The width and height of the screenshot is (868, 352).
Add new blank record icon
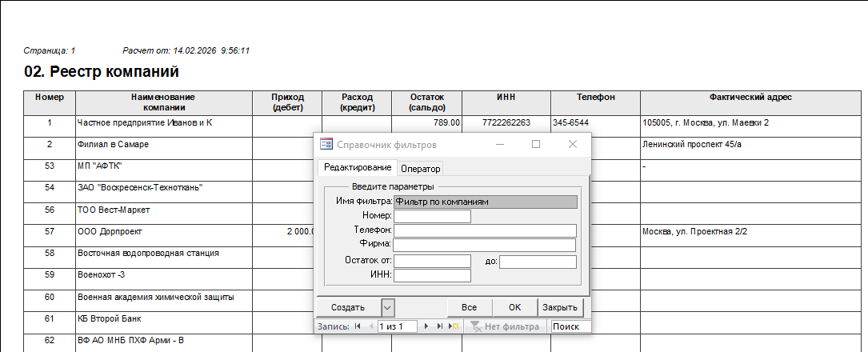click(454, 326)
